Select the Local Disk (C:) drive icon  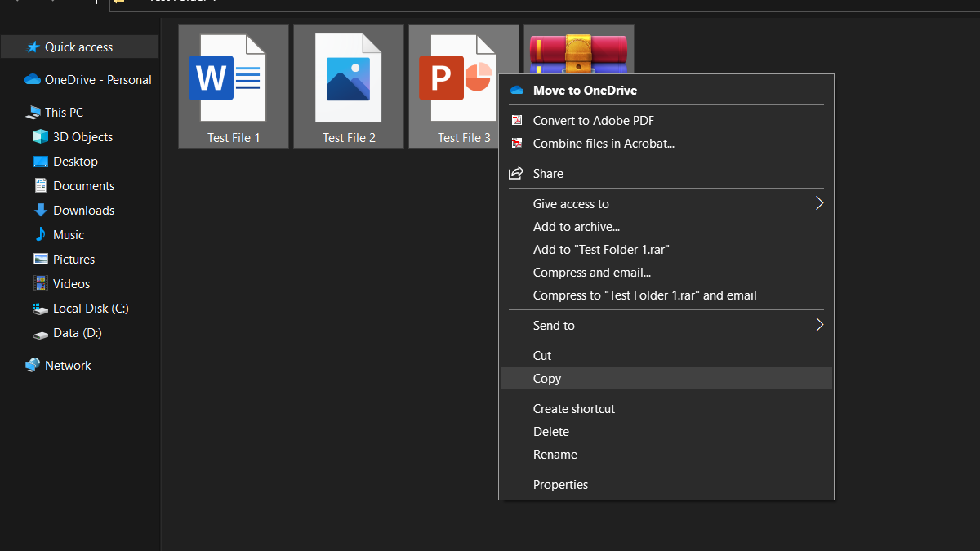click(41, 309)
